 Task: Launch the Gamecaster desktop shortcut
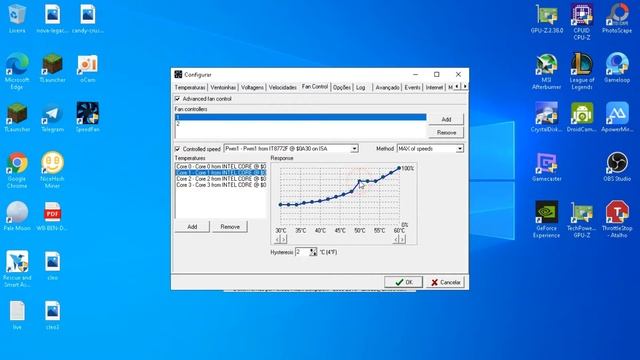[x=547, y=167]
